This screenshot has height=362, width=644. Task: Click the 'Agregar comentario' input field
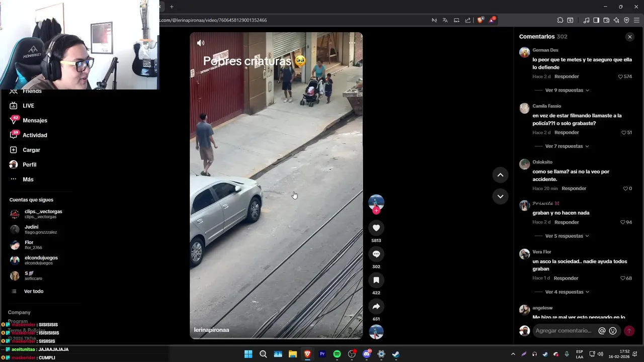563,331
